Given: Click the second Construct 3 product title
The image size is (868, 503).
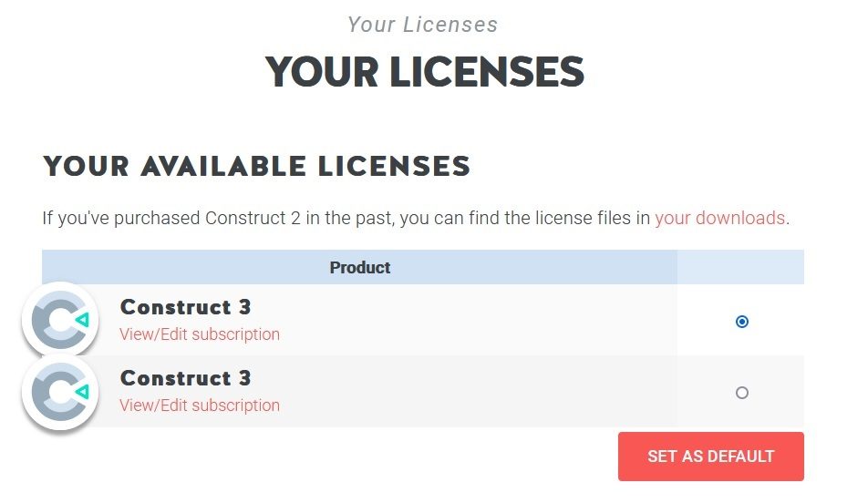Looking at the screenshot, I should (185, 378).
